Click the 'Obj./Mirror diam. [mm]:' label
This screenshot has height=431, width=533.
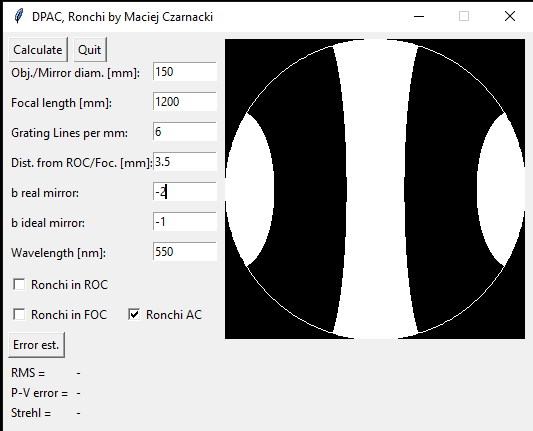(x=75, y=73)
